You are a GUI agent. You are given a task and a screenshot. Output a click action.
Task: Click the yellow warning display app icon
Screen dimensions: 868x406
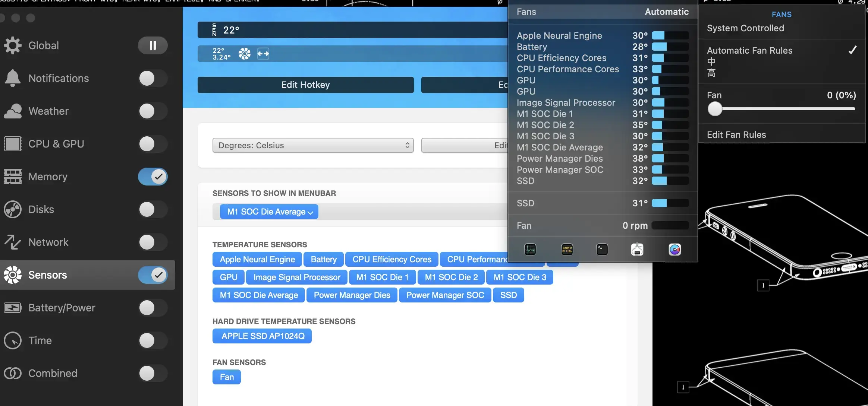pyautogui.click(x=567, y=249)
